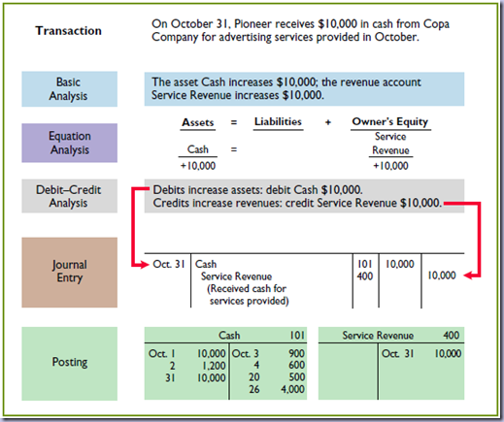Image resolution: width=504 pixels, height=422 pixels.
Task: Click the underlined "Liabilities" equation heading
Action: [278, 122]
